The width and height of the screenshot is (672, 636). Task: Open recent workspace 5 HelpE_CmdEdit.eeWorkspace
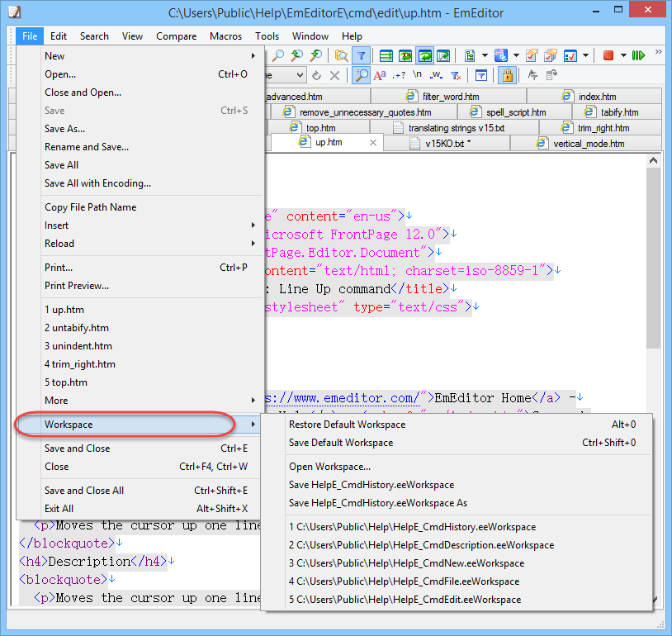pos(457,599)
